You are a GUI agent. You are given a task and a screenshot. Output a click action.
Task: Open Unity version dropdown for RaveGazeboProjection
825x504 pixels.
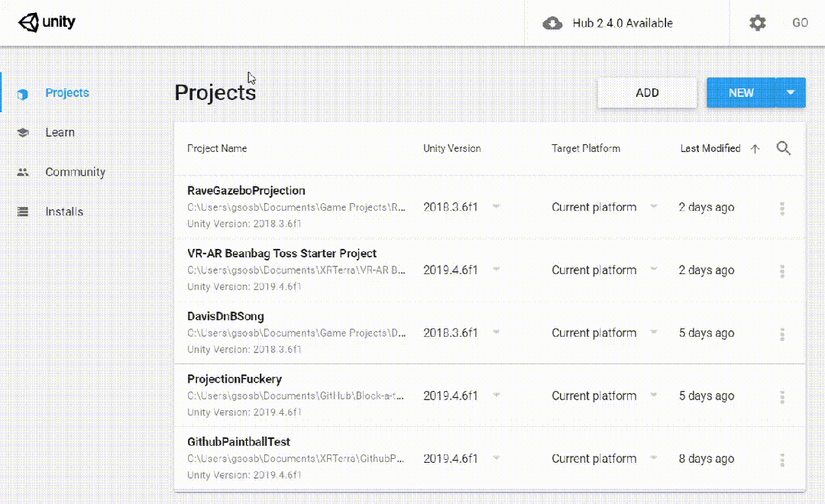tap(497, 206)
